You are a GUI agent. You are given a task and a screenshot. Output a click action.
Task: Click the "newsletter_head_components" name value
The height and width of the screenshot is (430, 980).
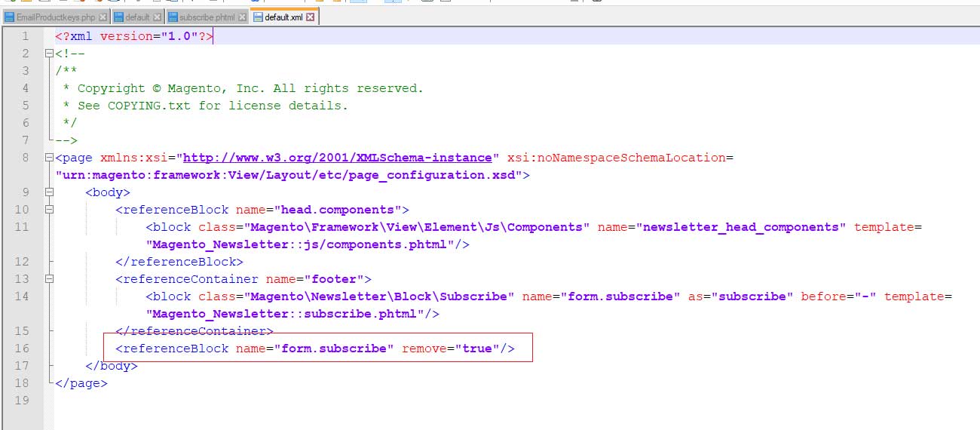[740, 227]
